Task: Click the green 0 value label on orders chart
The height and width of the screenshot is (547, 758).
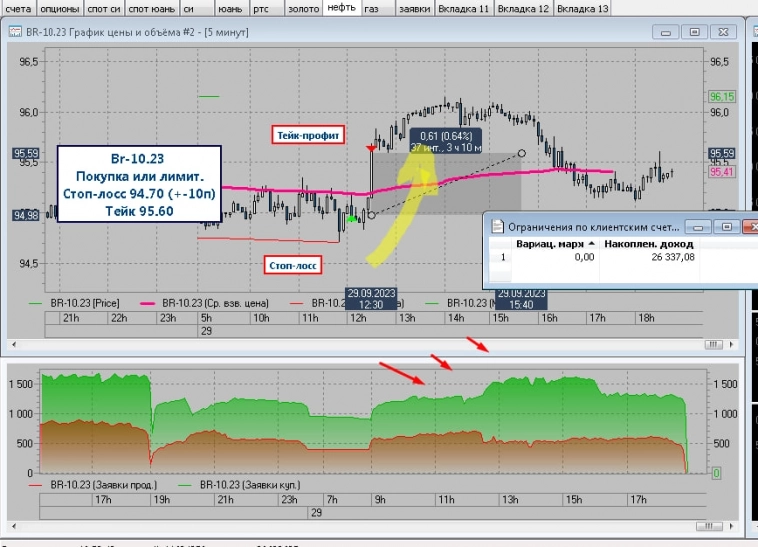Action: point(716,473)
